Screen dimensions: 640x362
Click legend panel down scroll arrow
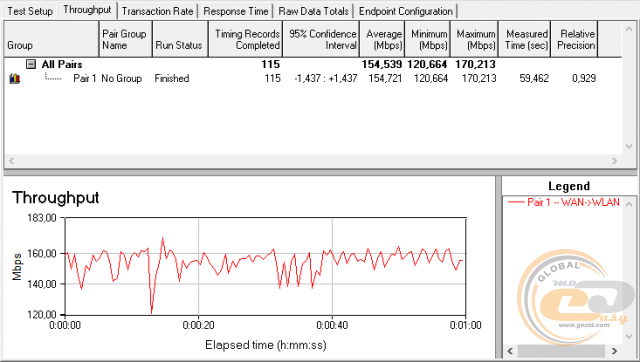coord(629,336)
